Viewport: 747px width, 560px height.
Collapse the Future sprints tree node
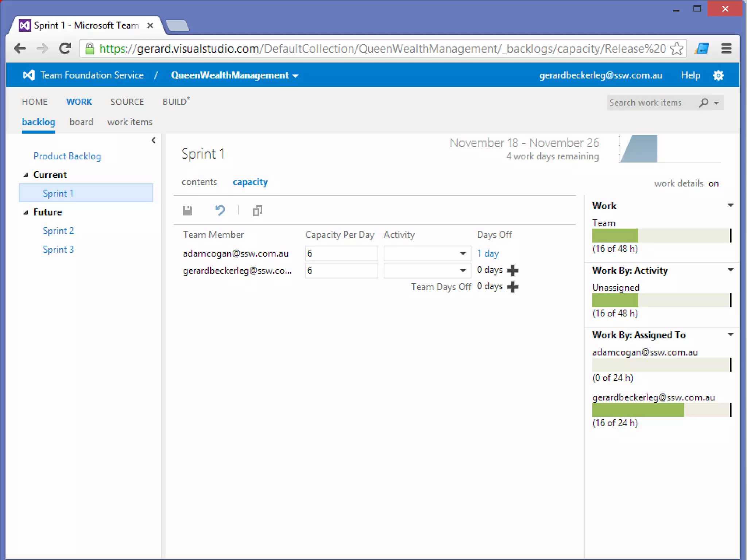point(26,213)
